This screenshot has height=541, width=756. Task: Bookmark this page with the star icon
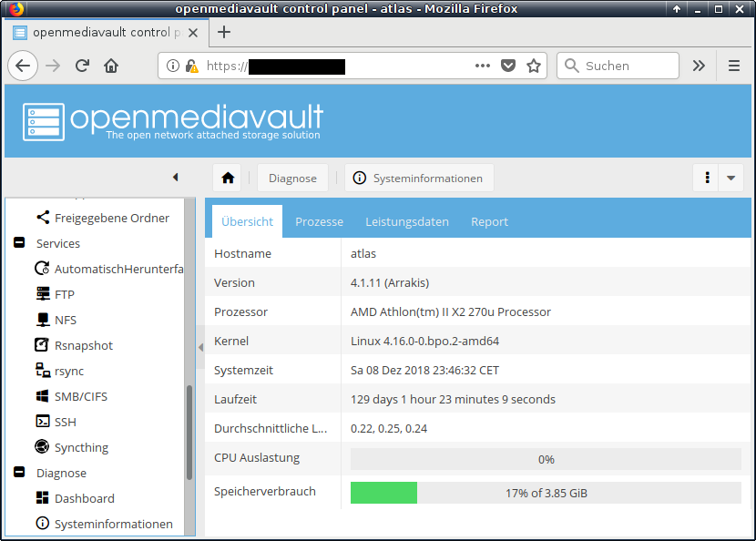pyautogui.click(x=534, y=66)
